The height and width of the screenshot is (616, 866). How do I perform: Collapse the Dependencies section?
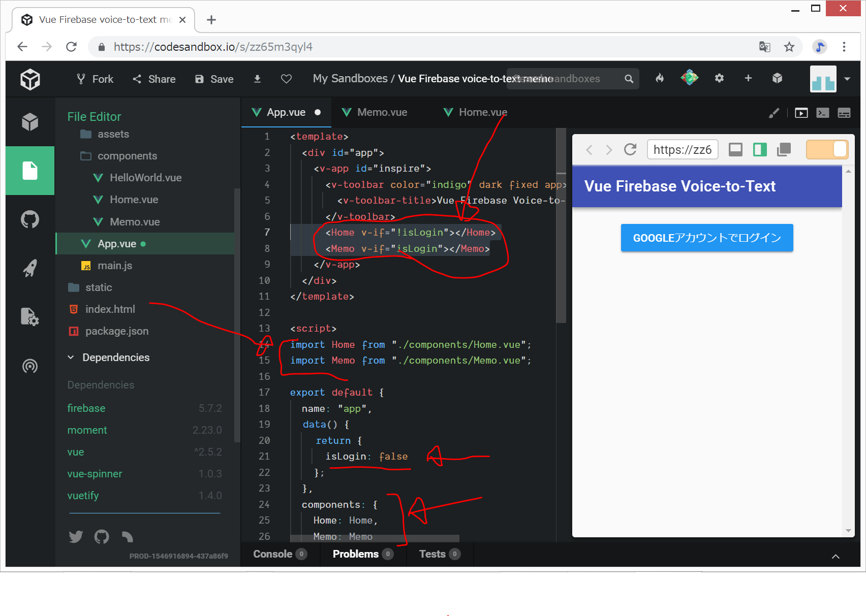click(71, 358)
